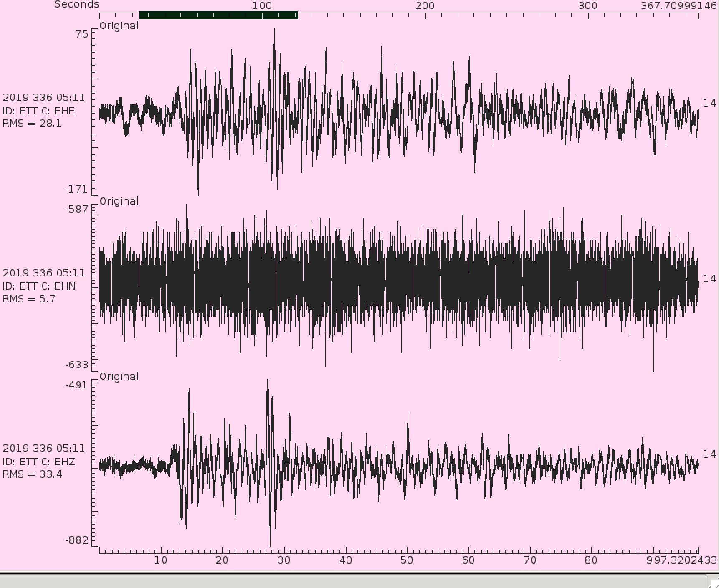
Task: Click the 70 tick on bottom time axis
Action: (530, 560)
